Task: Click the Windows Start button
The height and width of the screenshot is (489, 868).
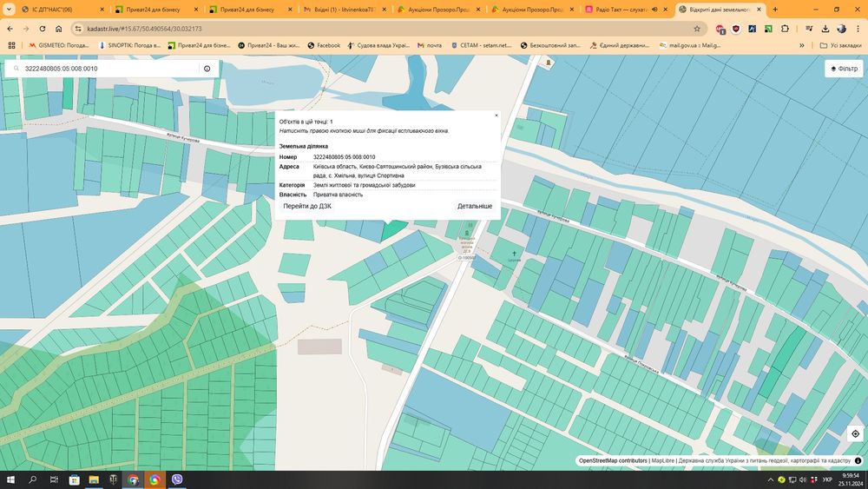Action: (x=12, y=479)
